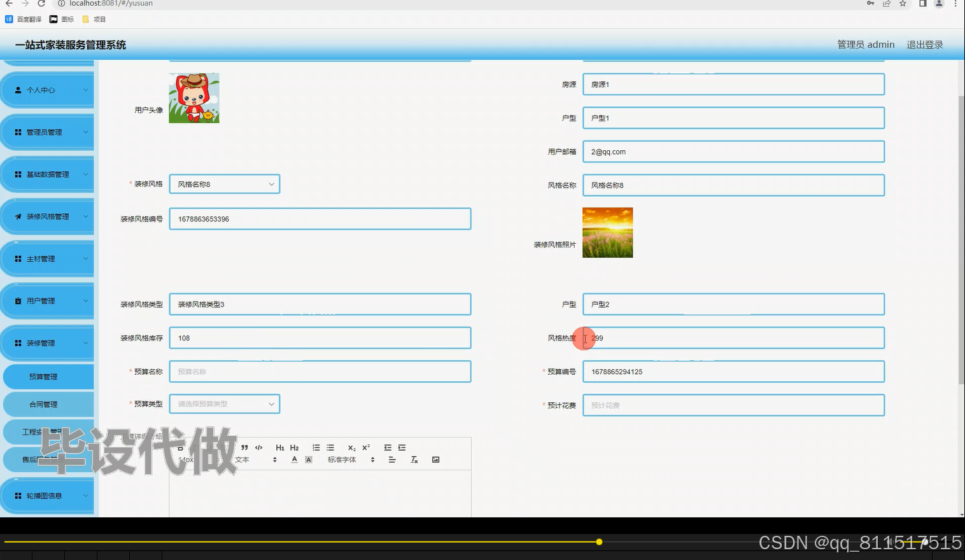Image resolution: width=965 pixels, height=560 pixels.
Task: Click the 风格热度 field showing 299
Action: point(733,338)
